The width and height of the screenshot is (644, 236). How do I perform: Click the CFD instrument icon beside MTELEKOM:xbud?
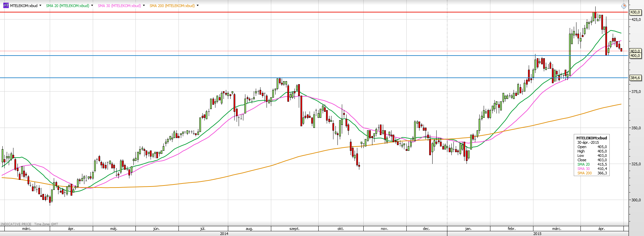point(6,6)
